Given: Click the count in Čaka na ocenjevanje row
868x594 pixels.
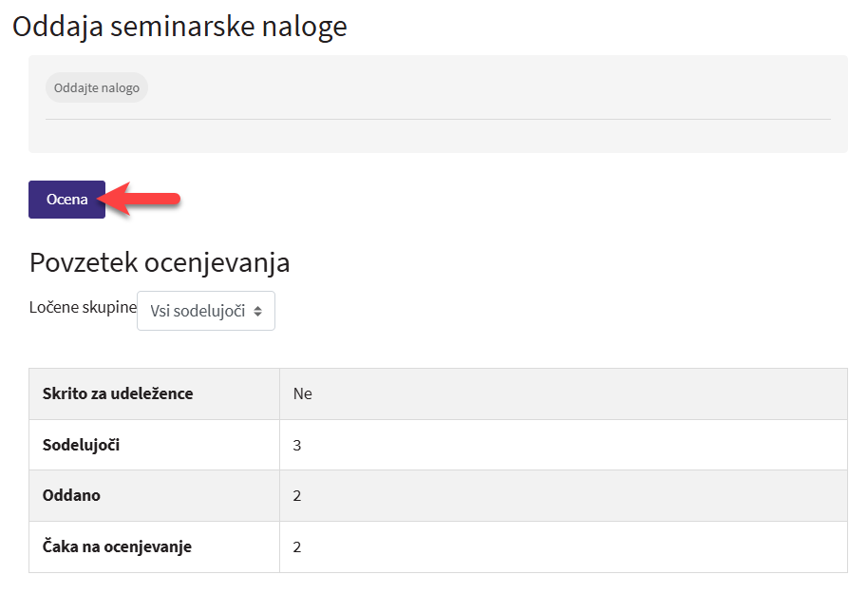Looking at the screenshot, I should pyautogui.click(x=297, y=547).
